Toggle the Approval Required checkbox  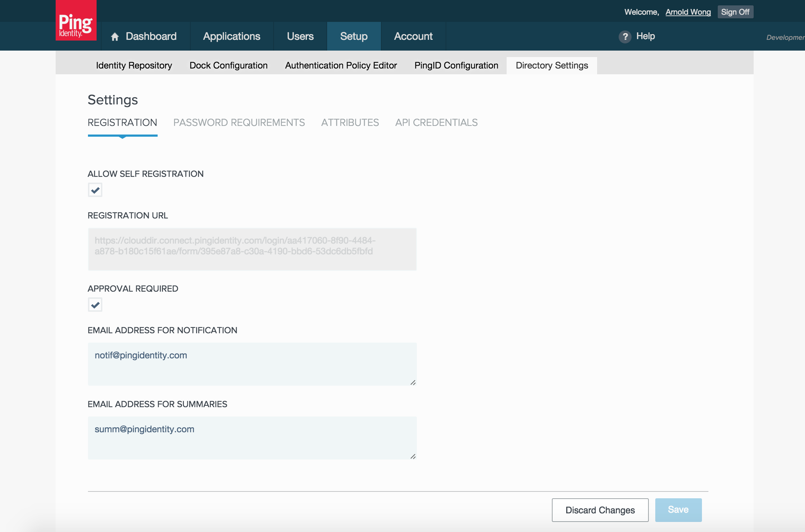95,305
